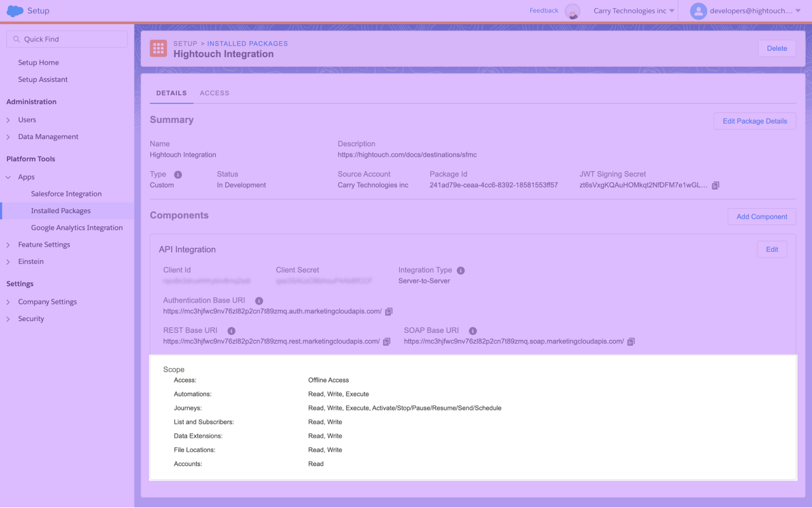The width and height of the screenshot is (812, 508).
Task: Expand Feature Settings section
Action: (8, 245)
